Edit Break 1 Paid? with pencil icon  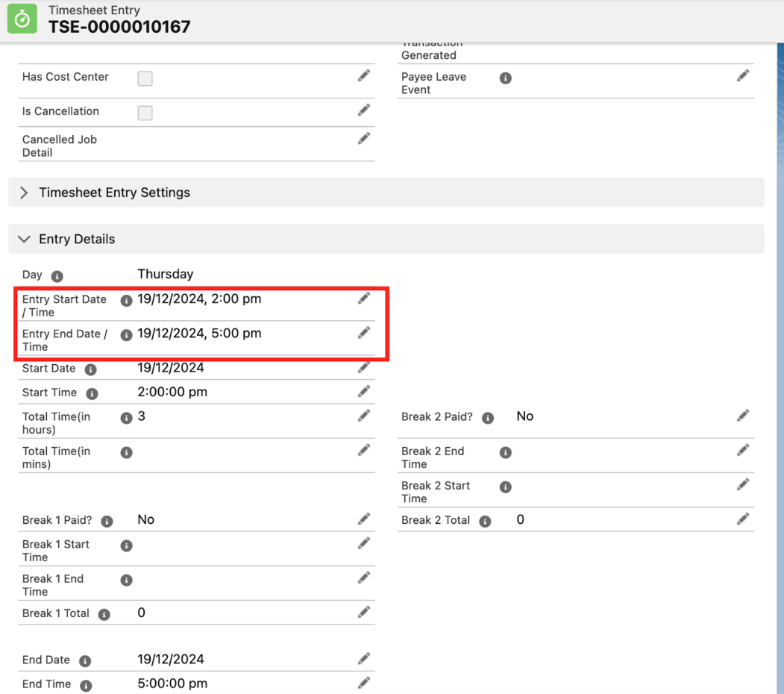coord(363,519)
